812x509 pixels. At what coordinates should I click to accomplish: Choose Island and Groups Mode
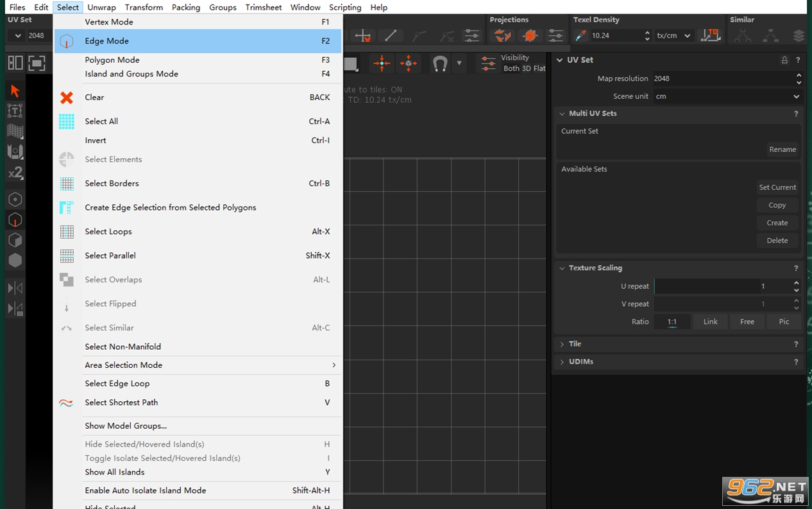(198, 74)
